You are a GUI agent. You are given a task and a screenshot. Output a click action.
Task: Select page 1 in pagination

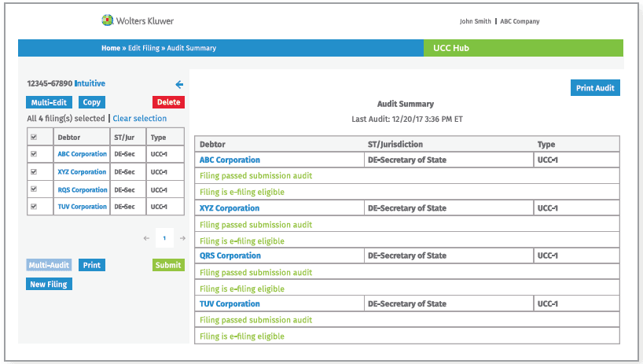coord(165,237)
